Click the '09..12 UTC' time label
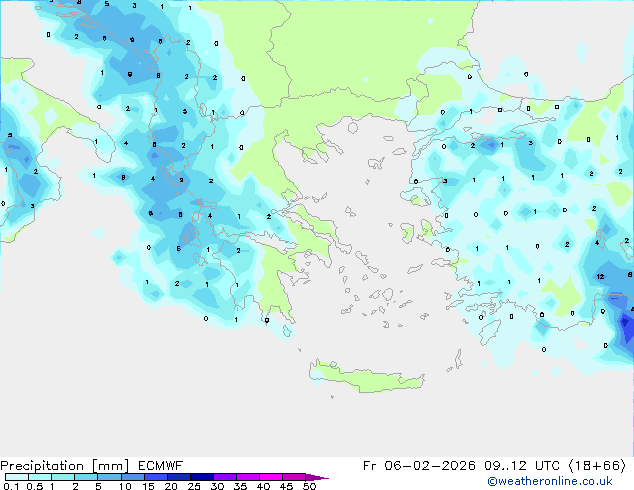Viewport: 634px width, 490px height. click(522, 466)
